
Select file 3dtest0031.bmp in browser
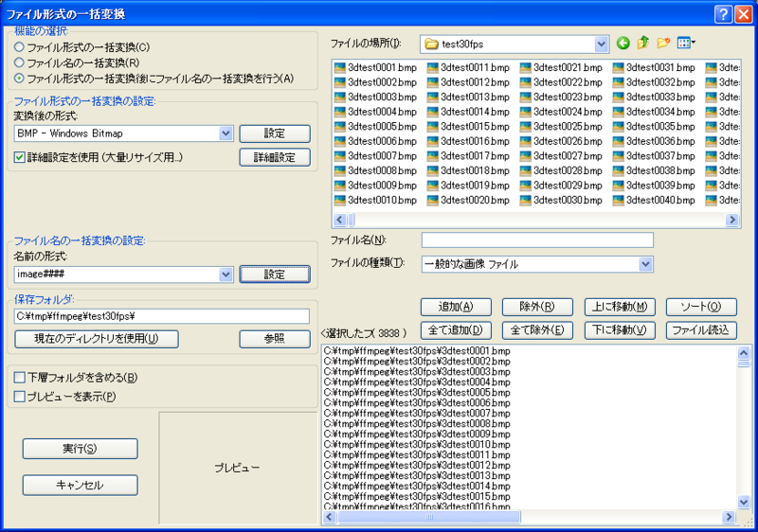(654, 67)
